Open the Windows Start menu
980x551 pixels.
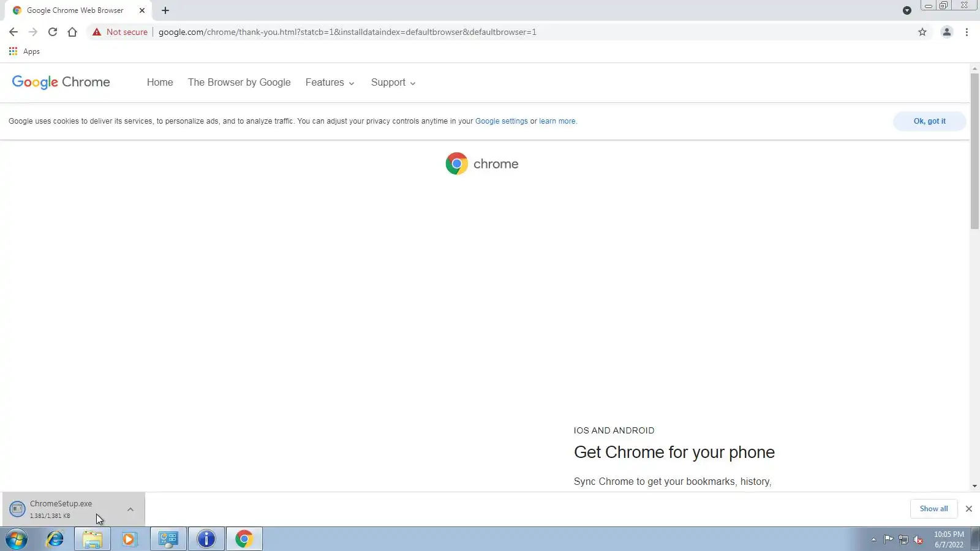(17, 539)
